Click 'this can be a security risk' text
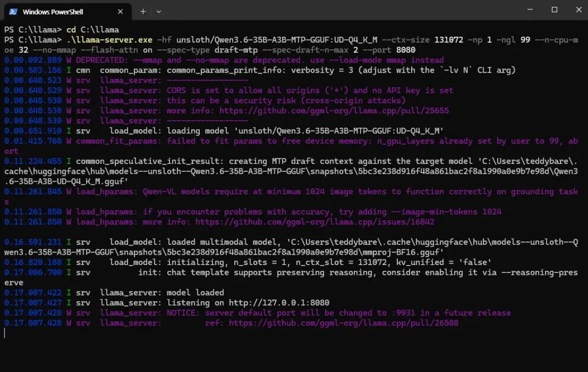Screen dimensions: 588x372 (x=231, y=101)
